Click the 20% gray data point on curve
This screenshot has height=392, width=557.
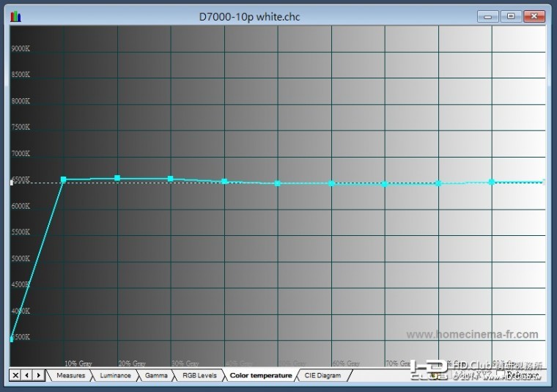117,178
